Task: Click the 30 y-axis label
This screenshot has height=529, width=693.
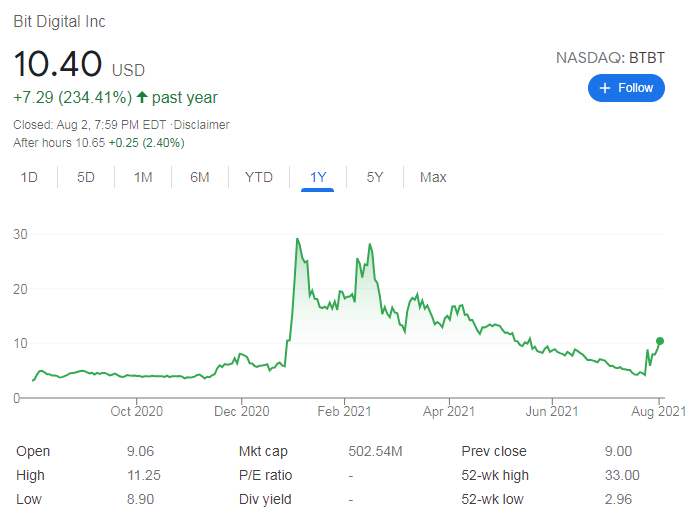Action: click(x=20, y=234)
